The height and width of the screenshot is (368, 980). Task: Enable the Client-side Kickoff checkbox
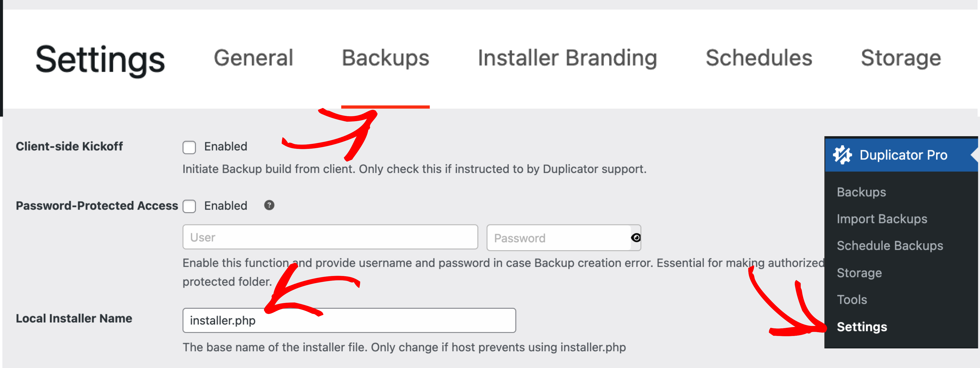click(189, 147)
